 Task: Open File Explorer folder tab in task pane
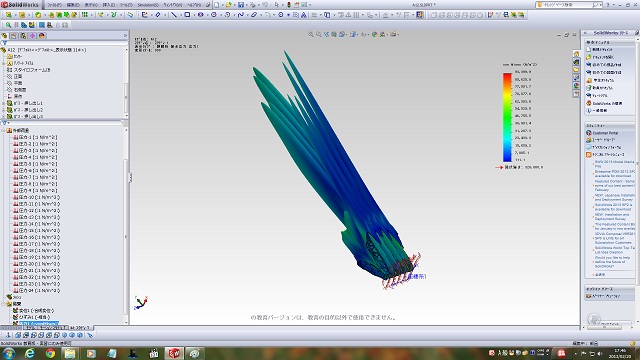tap(576, 70)
